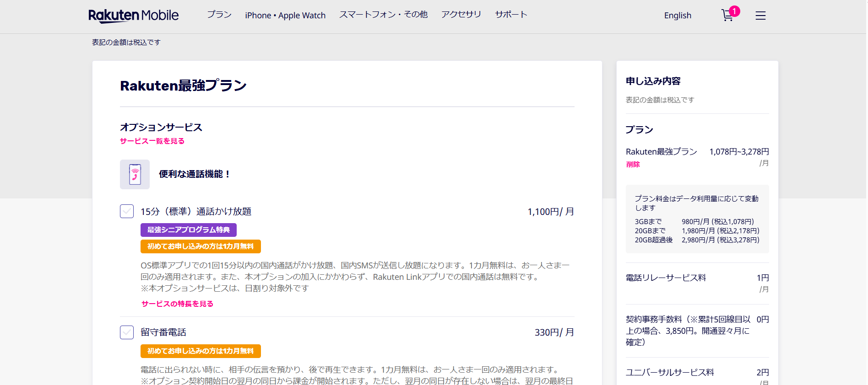Switch language to English
The image size is (868, 385).
(x=678, y=16)
